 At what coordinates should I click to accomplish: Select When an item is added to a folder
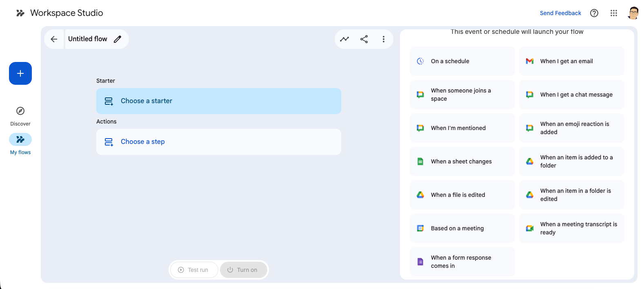[572, 161]
